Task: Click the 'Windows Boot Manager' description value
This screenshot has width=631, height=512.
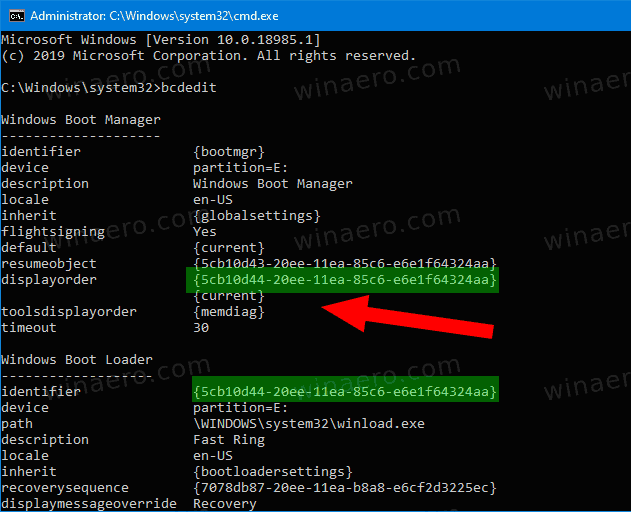Action: tap(272, 184)
